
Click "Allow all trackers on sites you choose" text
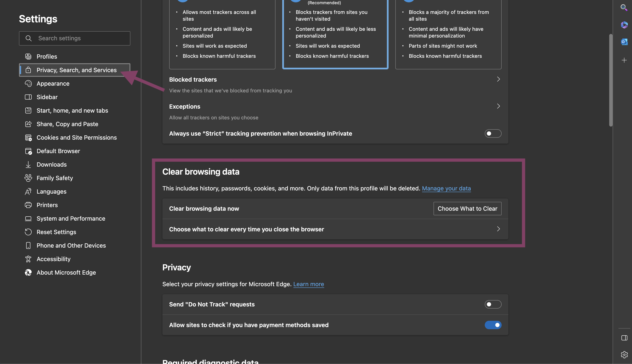(x=213, y=117)
